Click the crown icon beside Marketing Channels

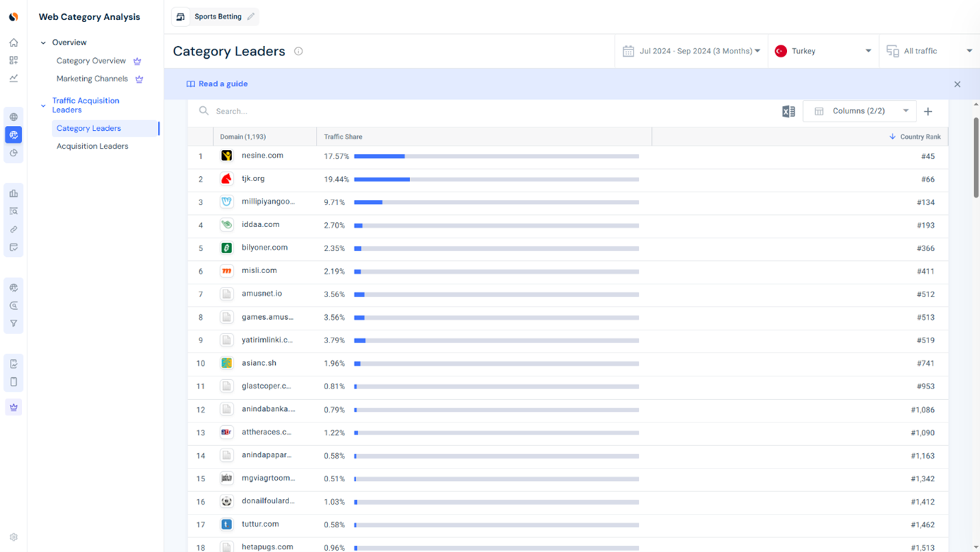click(x=139, y=79)
